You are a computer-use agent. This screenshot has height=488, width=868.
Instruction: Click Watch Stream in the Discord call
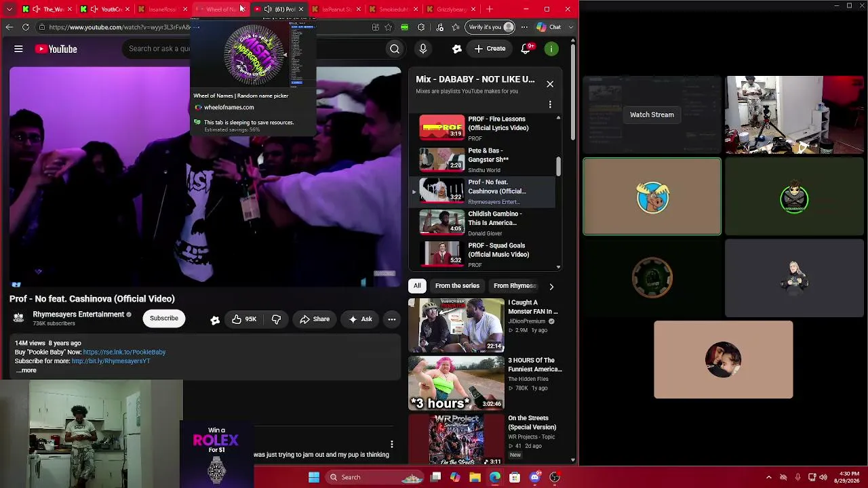pos(652,115)
